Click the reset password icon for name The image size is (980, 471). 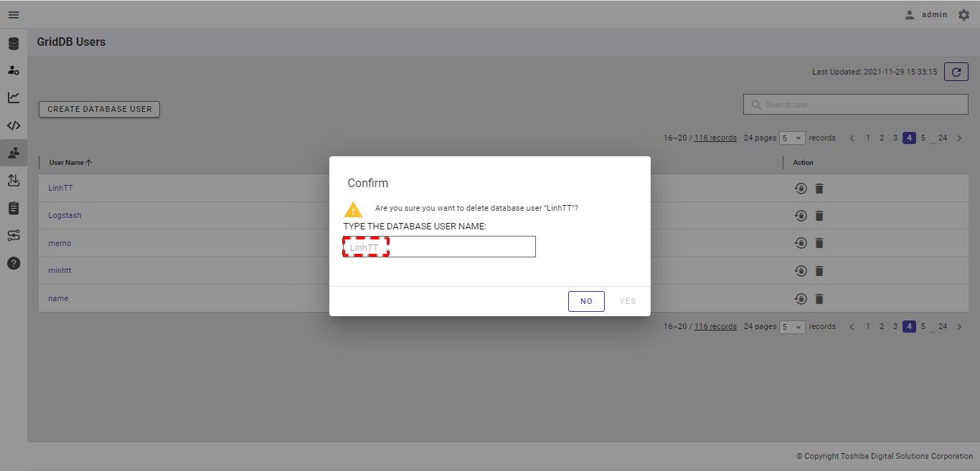pyautogui.click(x=801, y=299)
